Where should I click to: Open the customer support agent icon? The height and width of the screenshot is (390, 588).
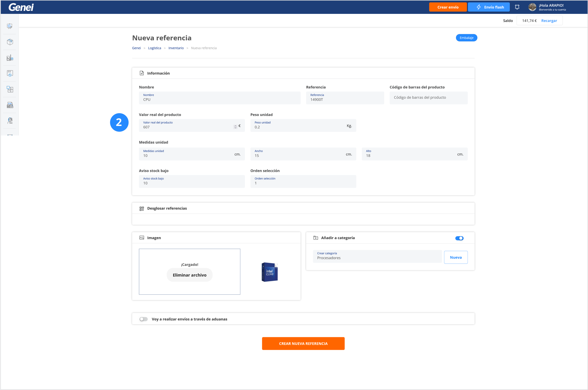point(10,121)
